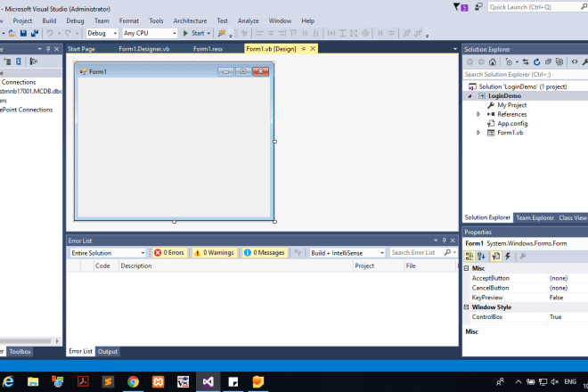Switch to the Output tab

point(108,352)
